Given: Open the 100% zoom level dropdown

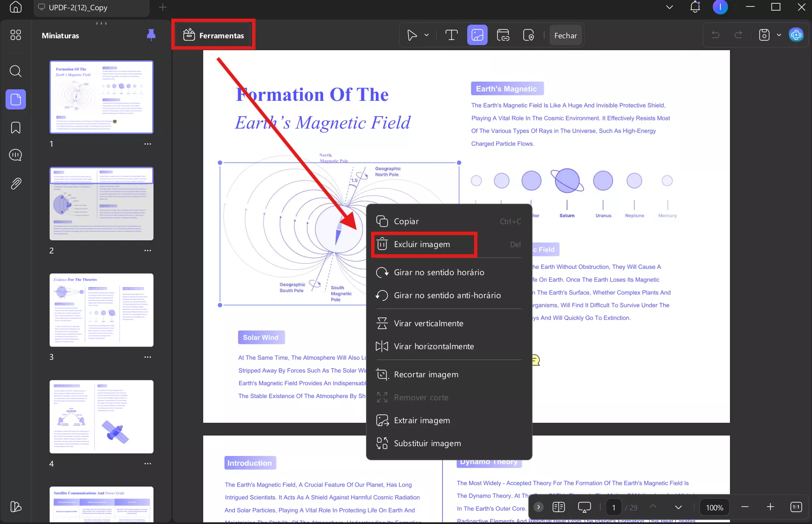Looking at the screenshot, I should click(x=715, y=507).
